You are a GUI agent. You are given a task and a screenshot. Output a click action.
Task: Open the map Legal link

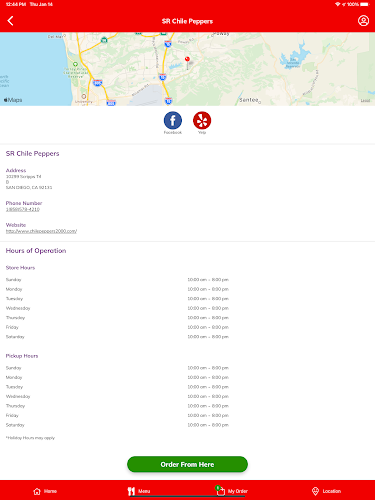coord(365,100)
